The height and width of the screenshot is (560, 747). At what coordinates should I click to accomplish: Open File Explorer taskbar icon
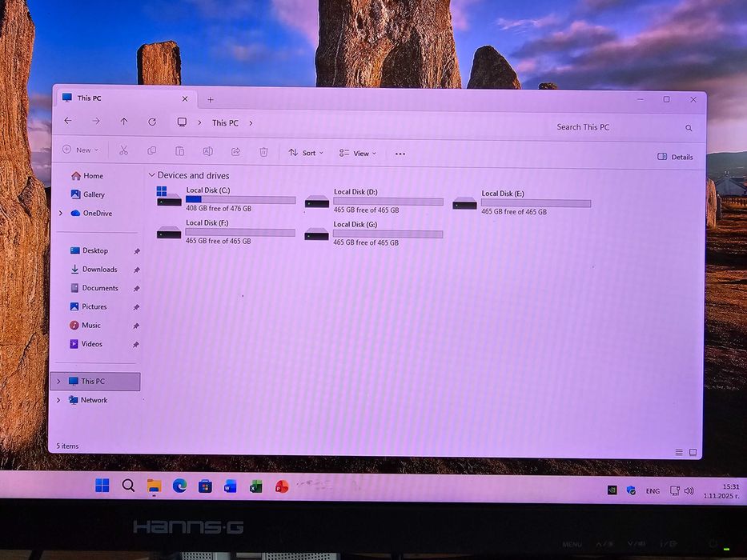[154, 486]
